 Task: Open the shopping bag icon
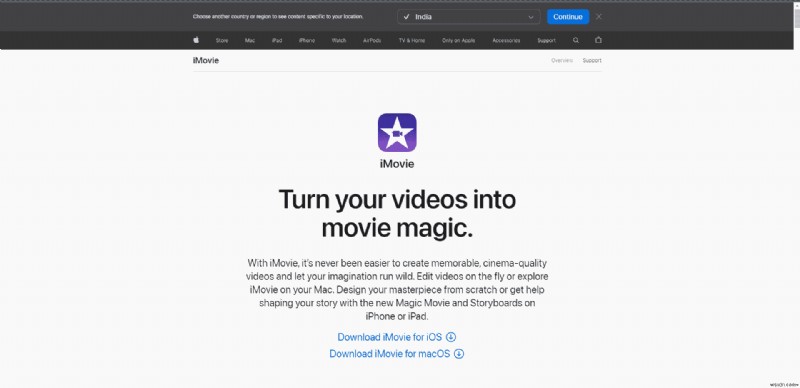click(598, 40)
